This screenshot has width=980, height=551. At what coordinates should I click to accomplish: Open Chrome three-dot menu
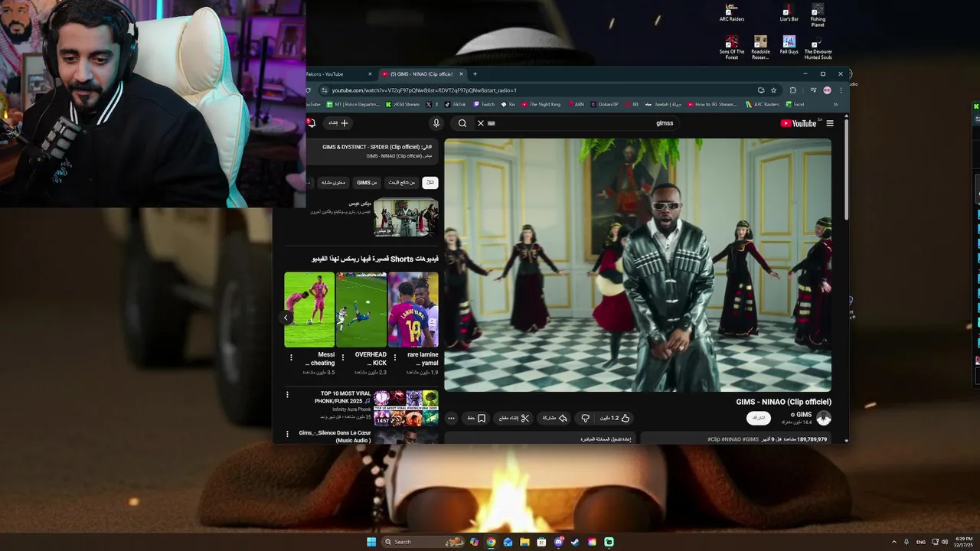(840, 90)
